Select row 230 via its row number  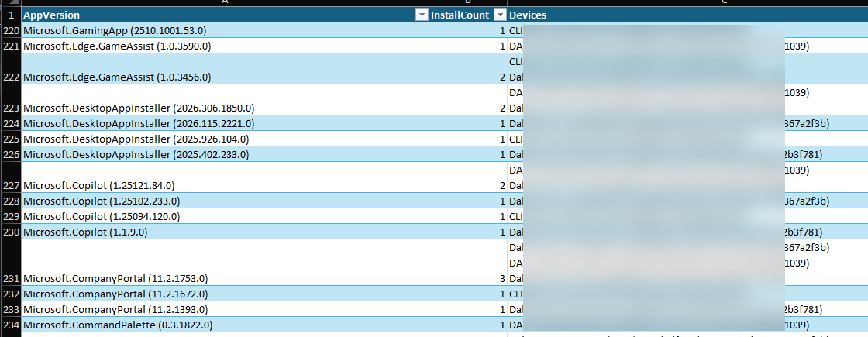pyautogui.click(x=11, y=232)
